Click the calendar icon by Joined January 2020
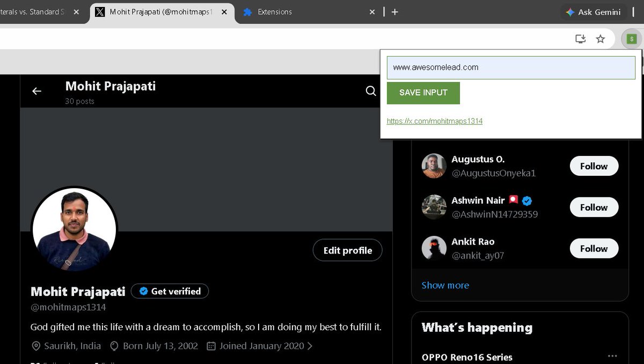The width and height of the screenshot is (644, 364). [211, 346]
